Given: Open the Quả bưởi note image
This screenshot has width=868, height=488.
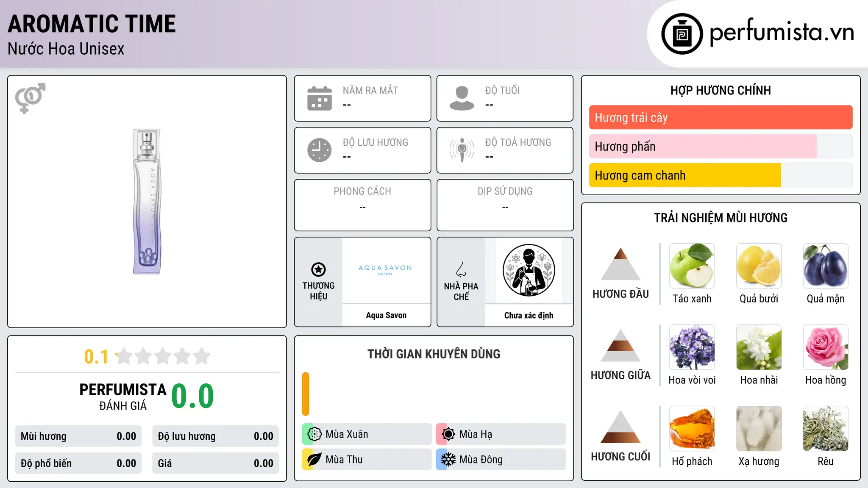Looking at the screenshot, I should pos(759,266).
